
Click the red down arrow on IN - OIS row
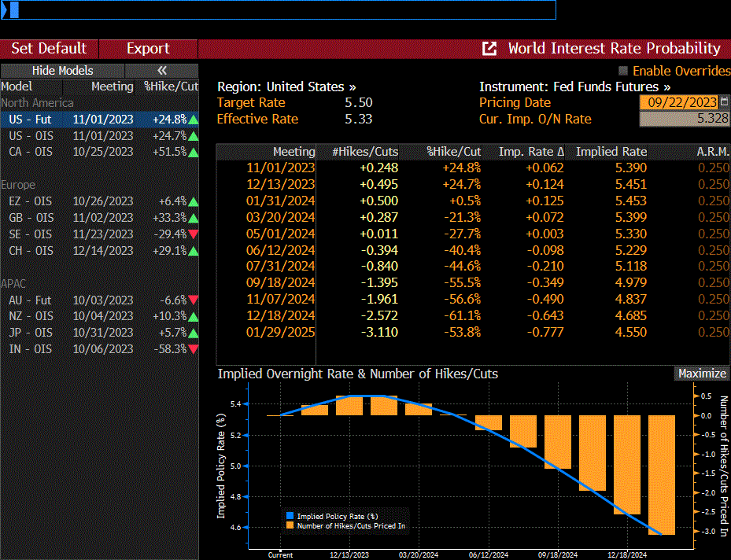tap(193, 349)
